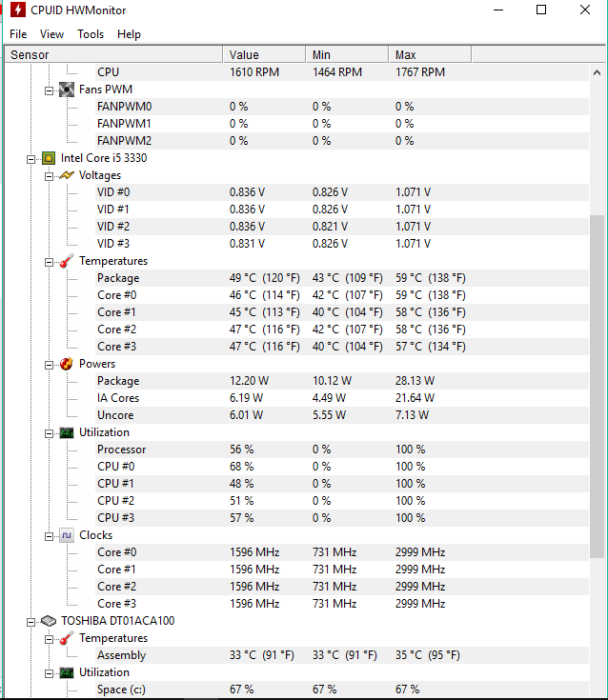Image resolution: width=608 pixels, height=700 pixels.
Task: Click the Intel Core i5 3330 chip icon
Action: point(49,158)
